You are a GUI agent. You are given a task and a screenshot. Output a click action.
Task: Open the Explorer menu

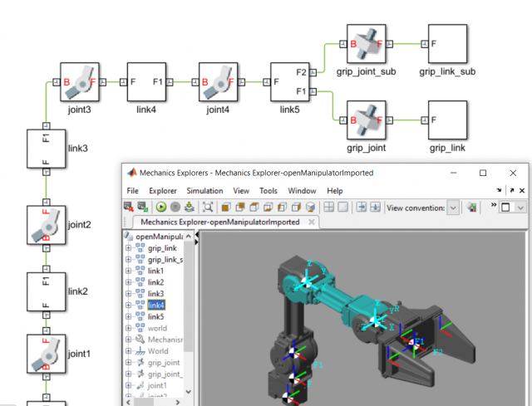[x=163, y=191]
